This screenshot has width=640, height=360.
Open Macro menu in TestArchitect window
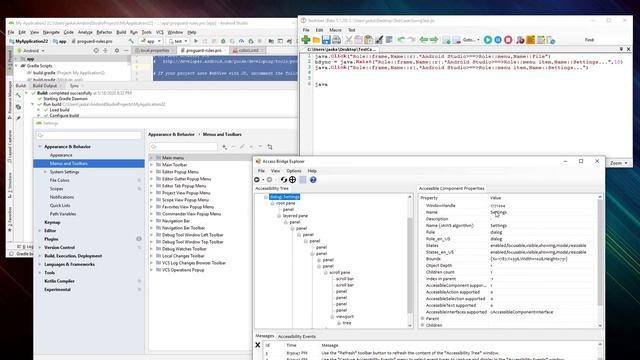click(335, 30)
